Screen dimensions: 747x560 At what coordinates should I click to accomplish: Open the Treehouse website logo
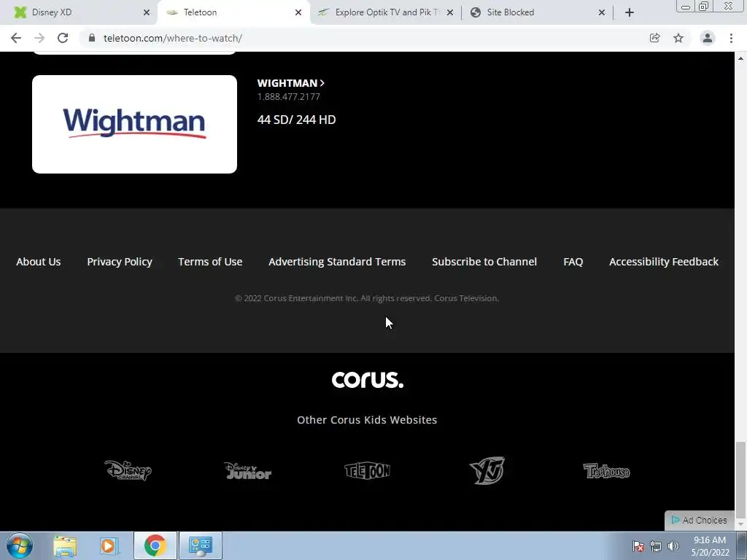(606, 471)
